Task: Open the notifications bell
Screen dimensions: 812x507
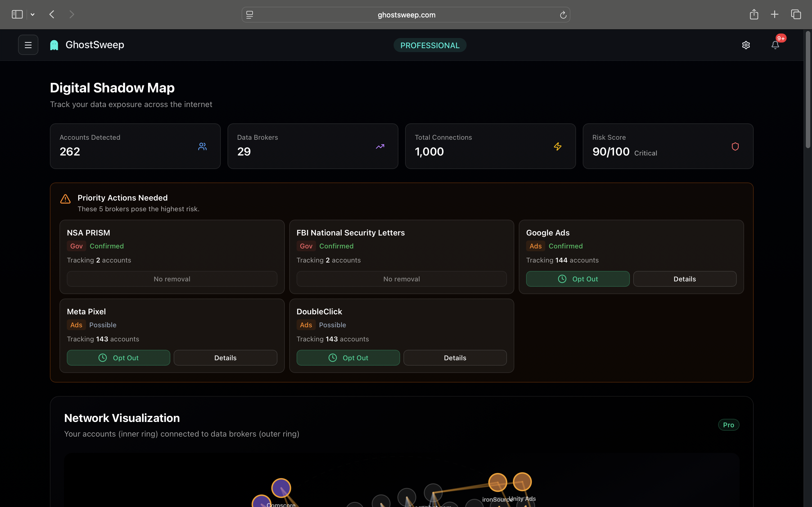Action: pyautogui.click(x=775, y=45)
